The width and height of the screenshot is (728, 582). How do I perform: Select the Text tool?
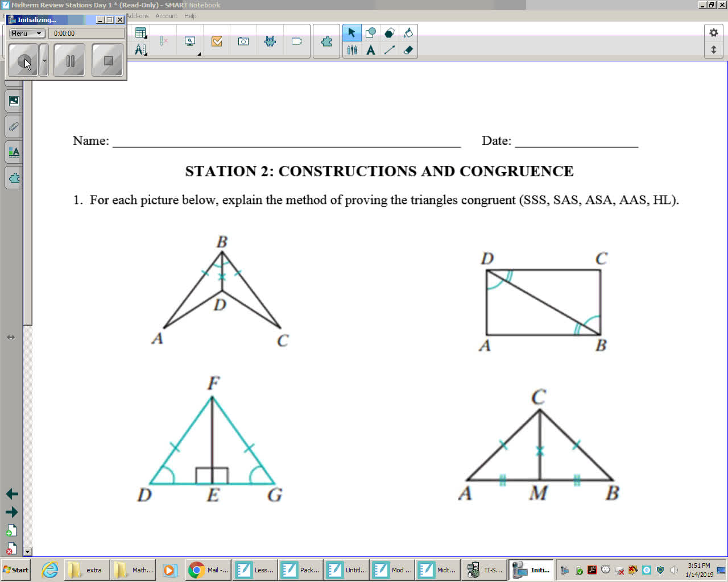click(371, 50)
